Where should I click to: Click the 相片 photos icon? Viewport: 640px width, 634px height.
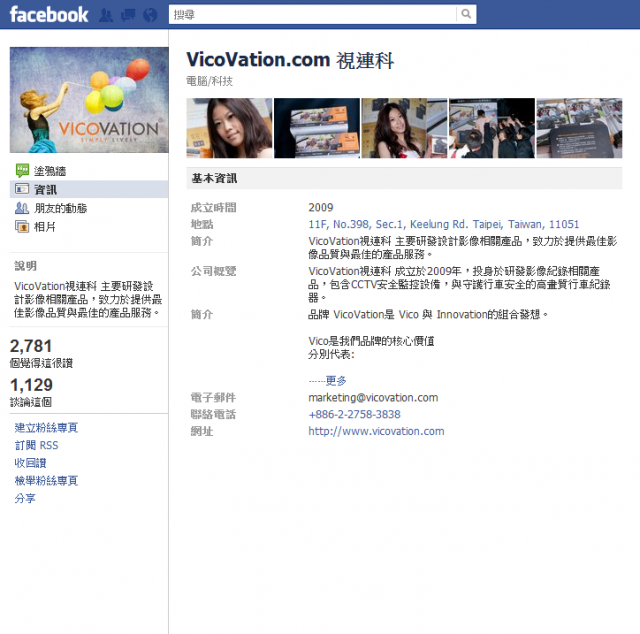[x=22, y=226]
